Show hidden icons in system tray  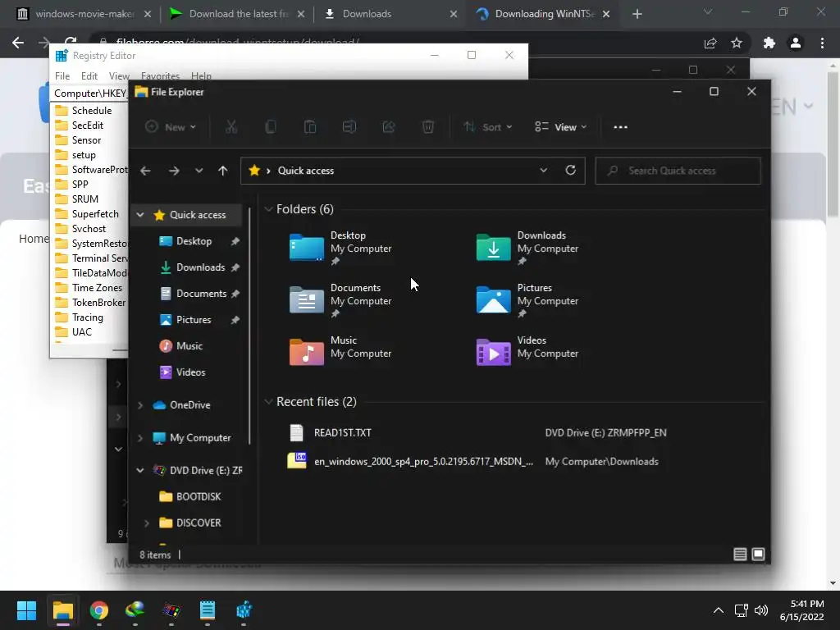pyautogui.click(x=719, y=610)
